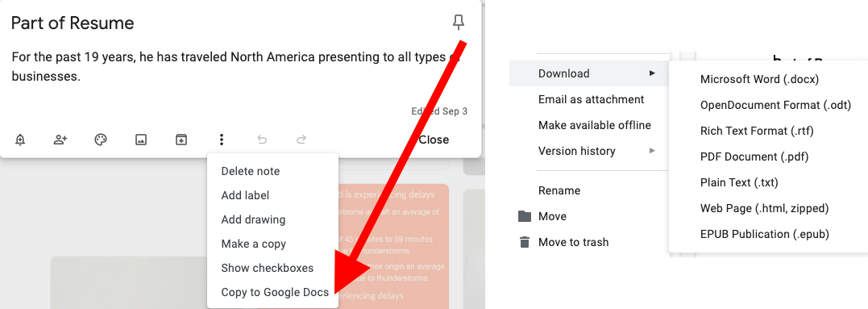Edit the Part of Resume title
The height and width of the screenshot is (309, 868).
coord(73,23)
